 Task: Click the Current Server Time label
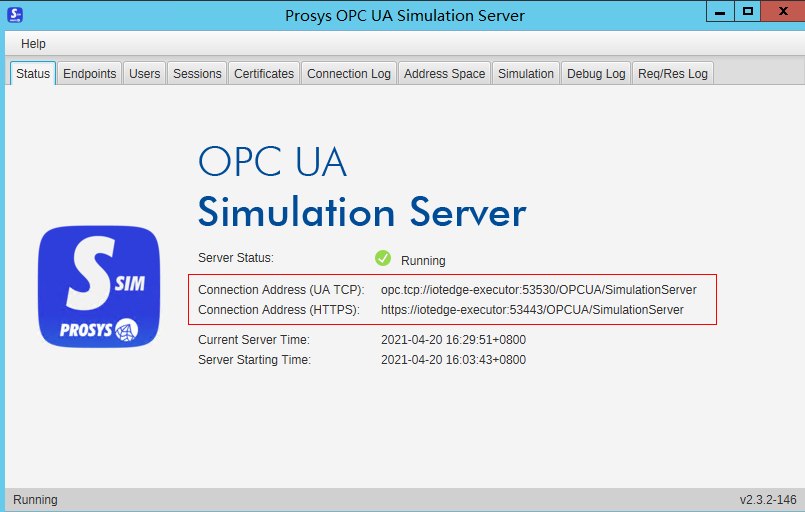[x=254, y=340]
